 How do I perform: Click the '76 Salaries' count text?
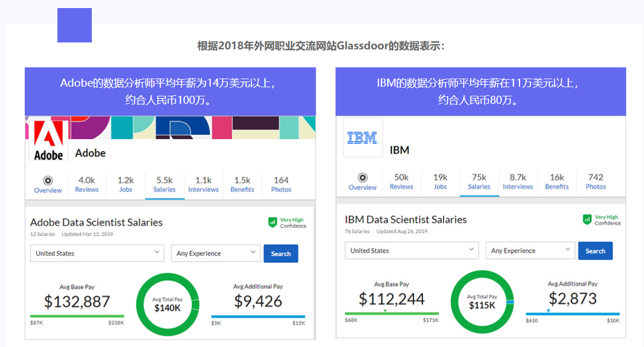(x=358, y=231)
